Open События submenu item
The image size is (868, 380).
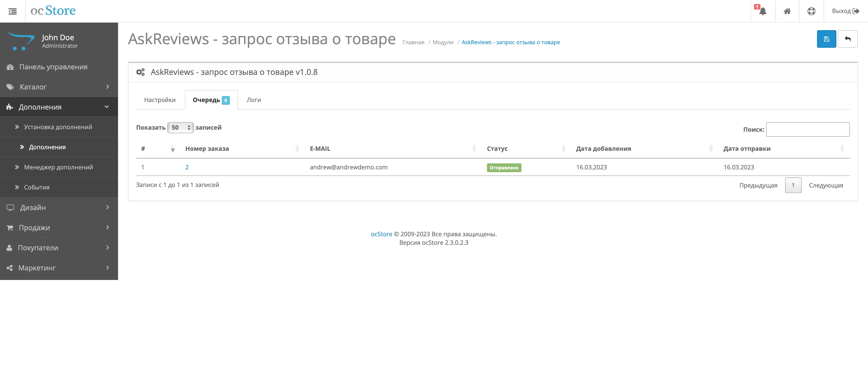pos(59,187)
